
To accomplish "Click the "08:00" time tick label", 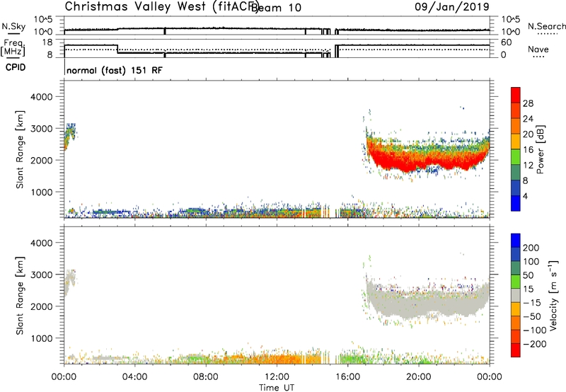I will point(206,377).
